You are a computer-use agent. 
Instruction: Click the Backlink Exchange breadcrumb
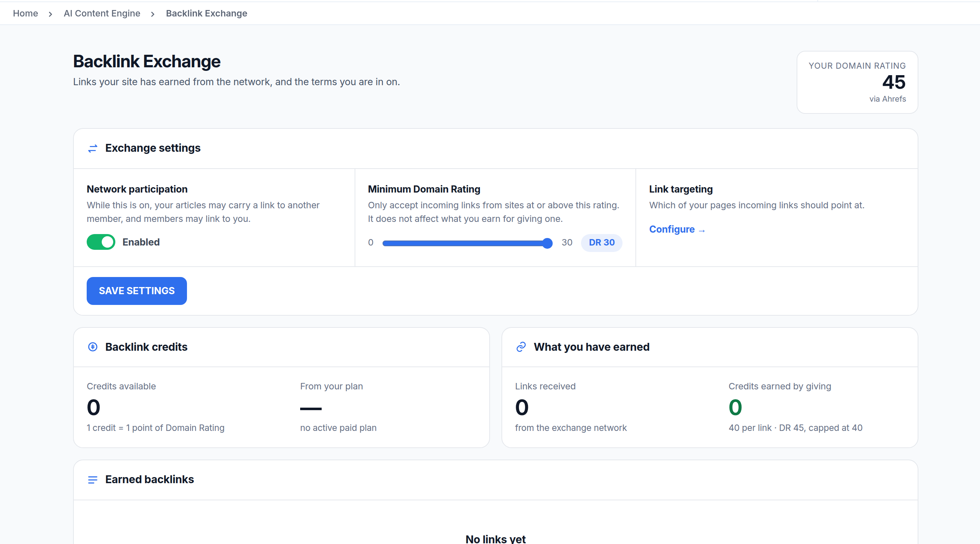(x=207, y=13)
